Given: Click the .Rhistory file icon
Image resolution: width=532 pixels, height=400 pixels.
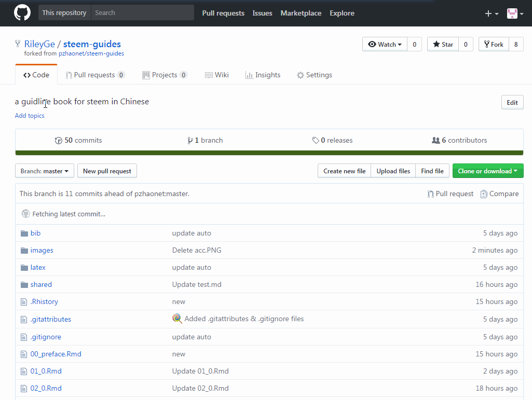Looking at the screenshot, I should pos(24,302).
